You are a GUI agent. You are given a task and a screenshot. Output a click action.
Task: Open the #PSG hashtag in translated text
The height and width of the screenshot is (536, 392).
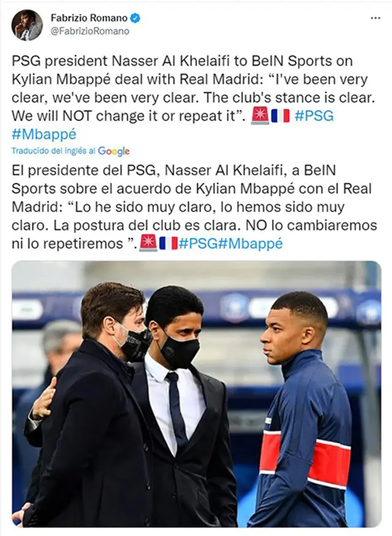pyautogui.click(x=198, y=243)
